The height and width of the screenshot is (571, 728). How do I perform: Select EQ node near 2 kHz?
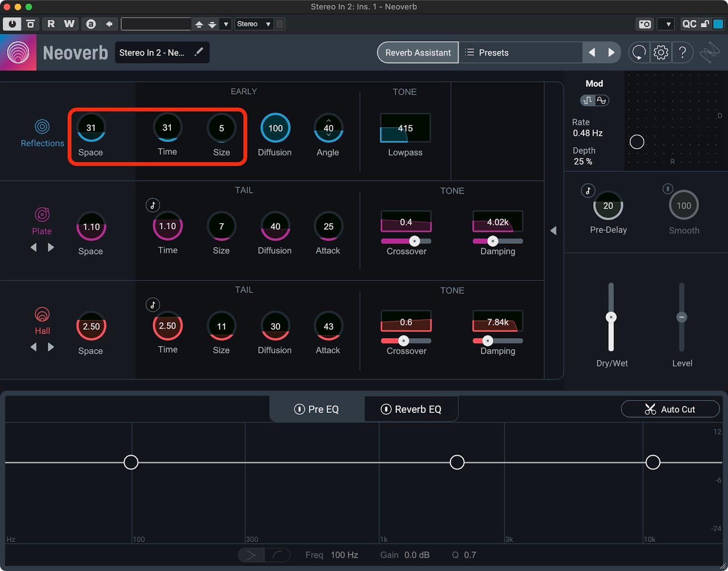tap(457, 462)
